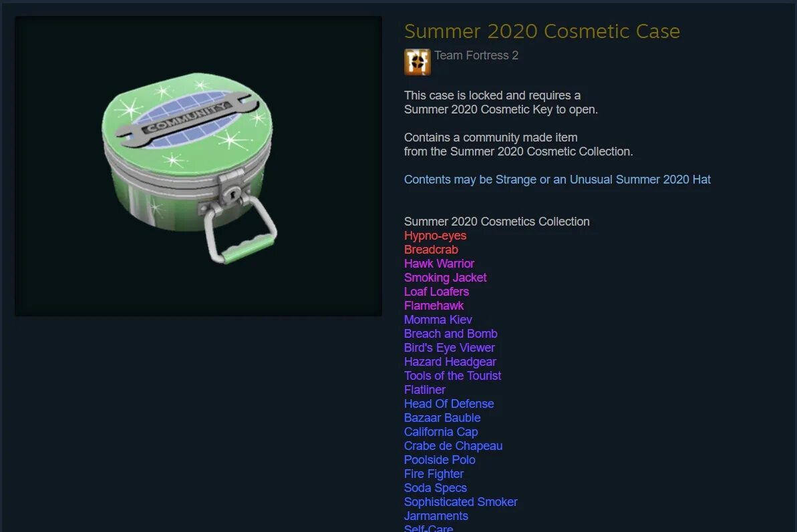Click Tools of the Tourist

453,376
